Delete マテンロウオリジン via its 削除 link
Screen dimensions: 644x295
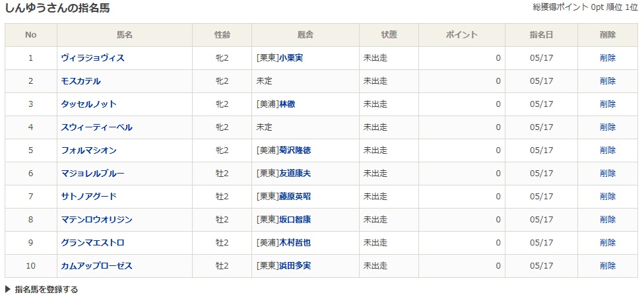coord(608,220)
